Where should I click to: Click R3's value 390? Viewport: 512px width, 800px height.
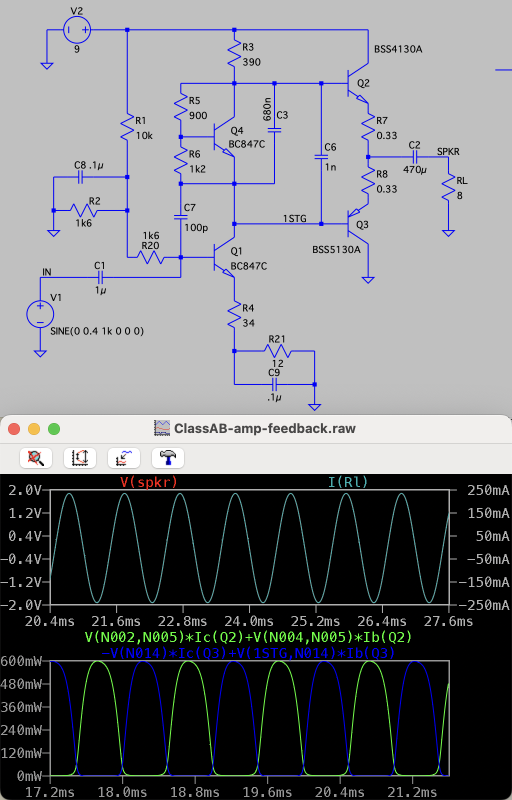(251, 62)
